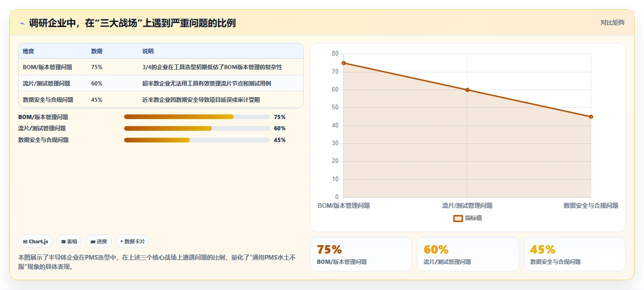Click the 75% data card
Viewport: 644px width, 290px height.
pyautogui.click(x=361, y=254)
